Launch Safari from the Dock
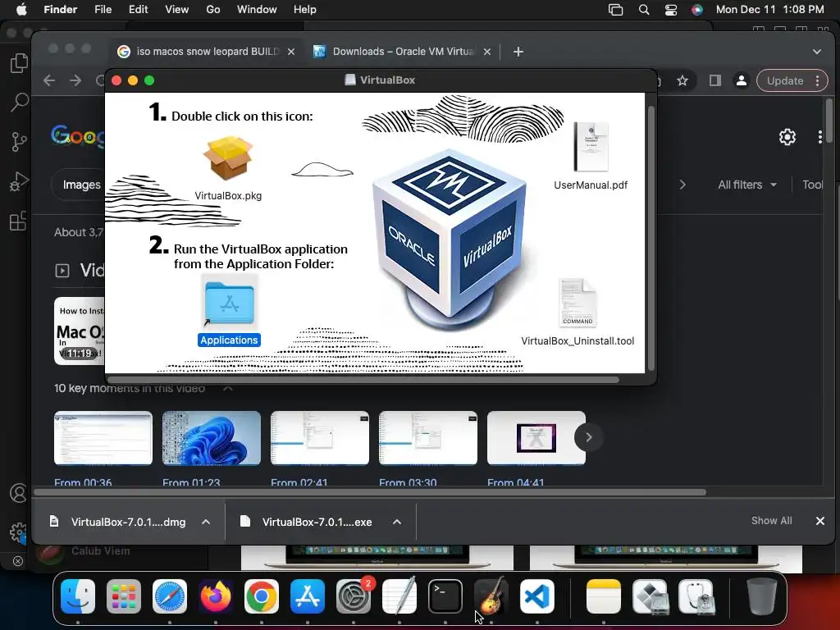840x630 pixels. (x=170, y=596)
